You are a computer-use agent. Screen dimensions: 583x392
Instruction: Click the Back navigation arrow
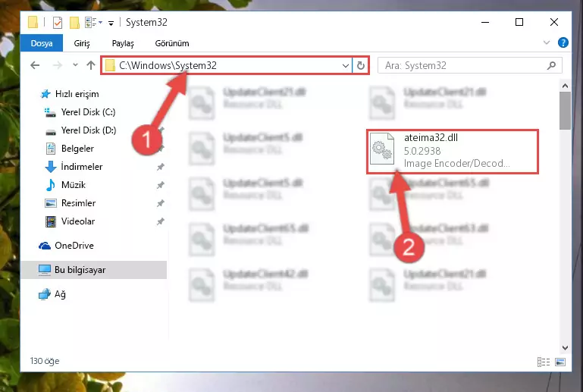[x=35, y=65]
